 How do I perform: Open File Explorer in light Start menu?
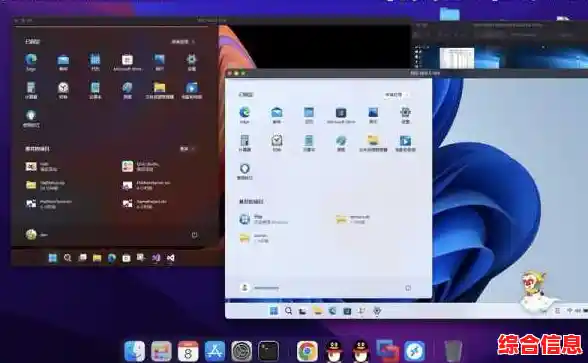coord(373,141)
